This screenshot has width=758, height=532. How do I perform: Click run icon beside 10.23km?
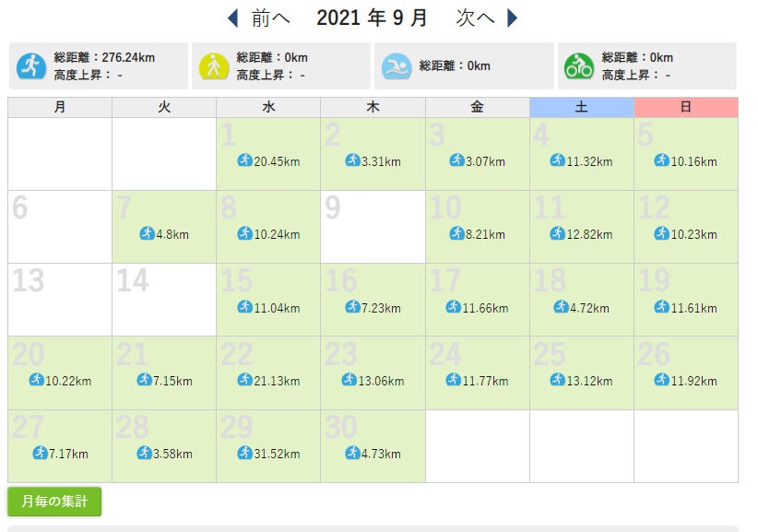tap(661, 233)
